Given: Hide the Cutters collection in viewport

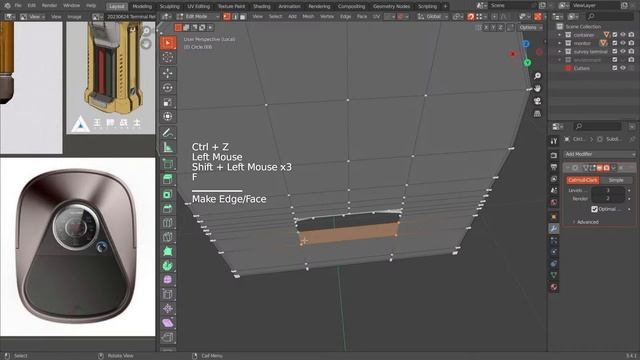Looking at the screenshot, I should (623, 69).
